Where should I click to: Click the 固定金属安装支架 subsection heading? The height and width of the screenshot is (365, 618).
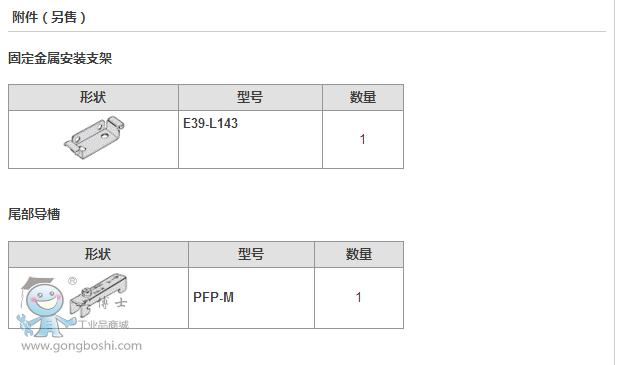(60, 58)
